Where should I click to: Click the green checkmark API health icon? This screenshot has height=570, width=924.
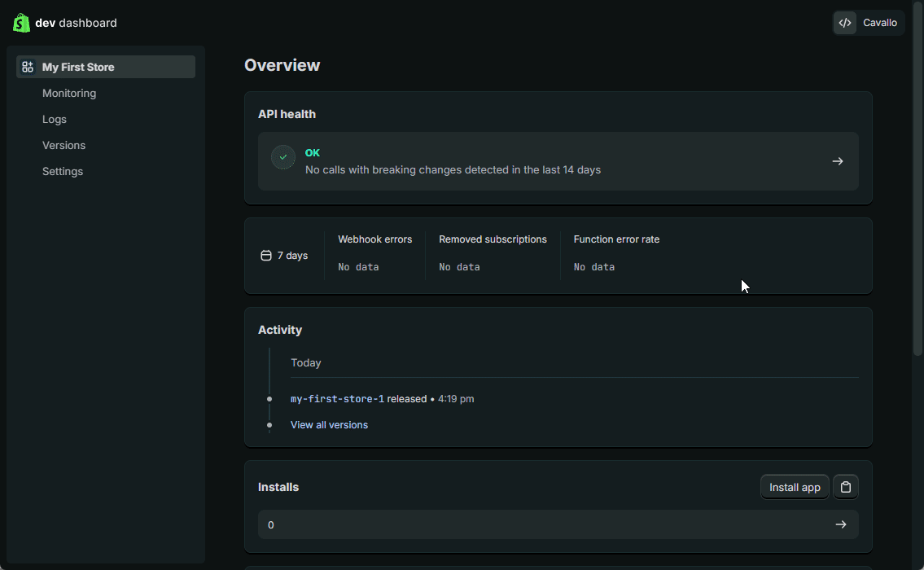tap(283, 157)
